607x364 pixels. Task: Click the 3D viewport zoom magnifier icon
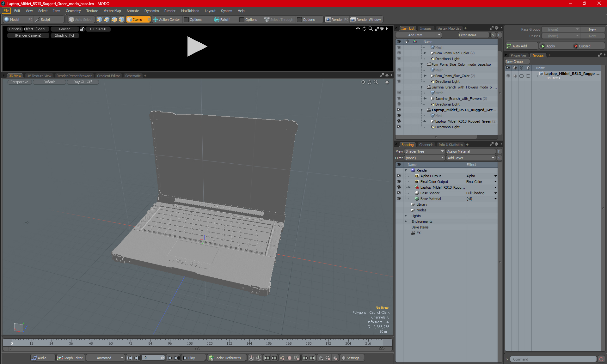(x=376, y=82)
